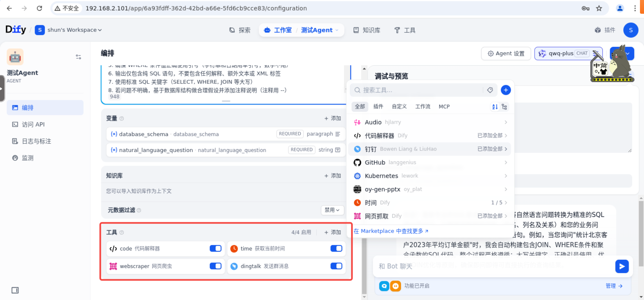
Task: Click 添加 in the 知识库 section
Action: pos(333,176)
